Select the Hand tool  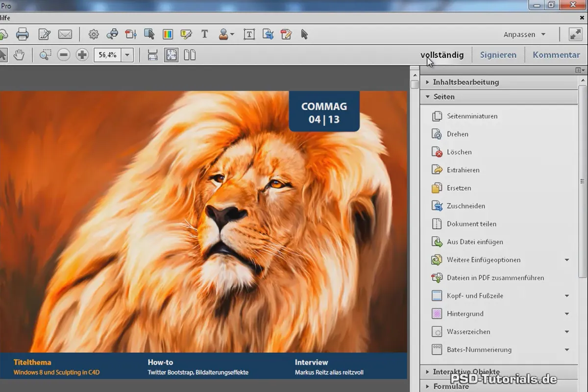pos(19,55)
